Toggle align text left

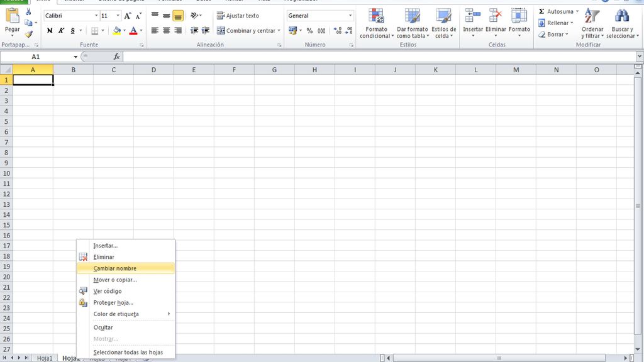click(x=155, y=30)
